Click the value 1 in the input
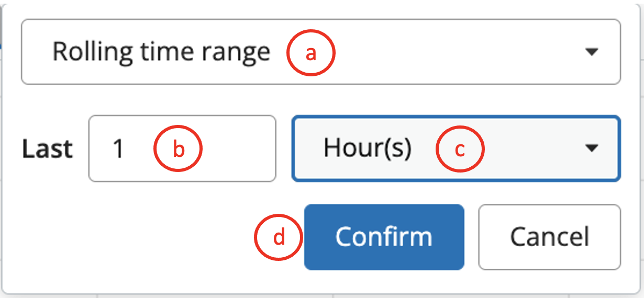644x298 pixels. click(x=118, y=149)
